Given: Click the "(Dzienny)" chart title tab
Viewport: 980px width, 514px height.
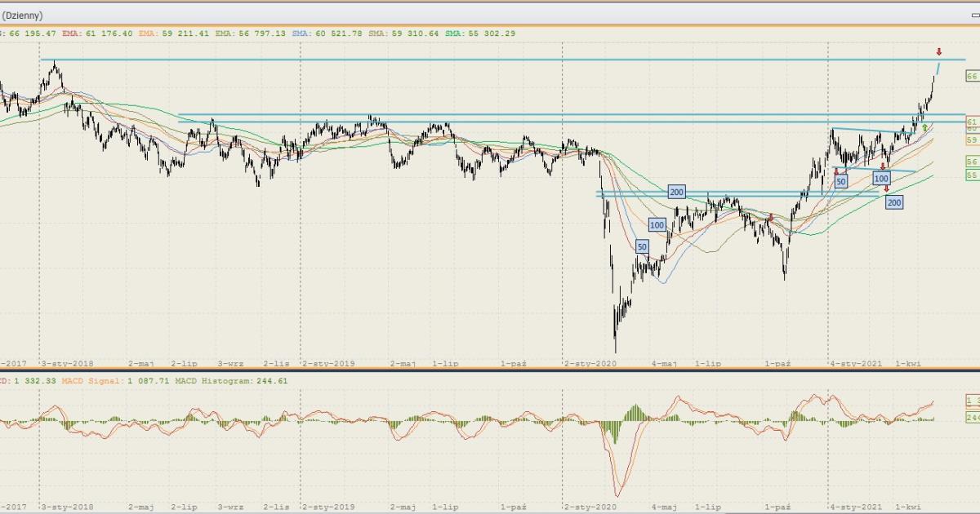Looking at the screenshot, I should (22, 16).
